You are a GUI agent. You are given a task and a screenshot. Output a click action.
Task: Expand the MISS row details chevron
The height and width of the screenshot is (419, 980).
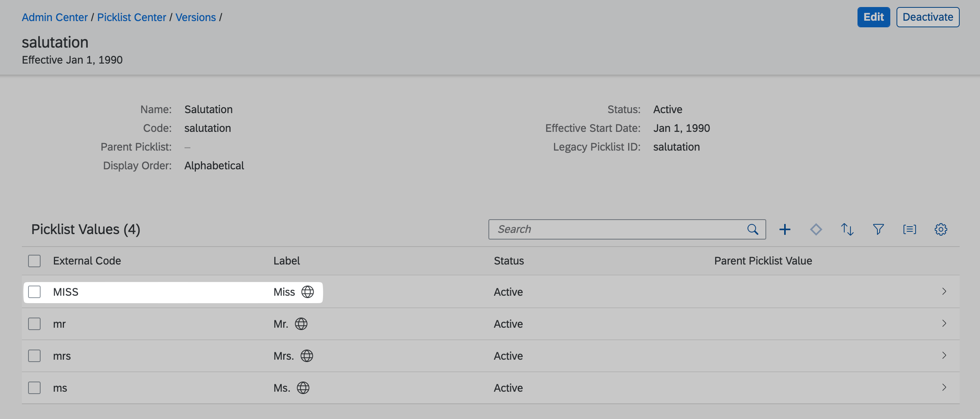coord(944,291)
